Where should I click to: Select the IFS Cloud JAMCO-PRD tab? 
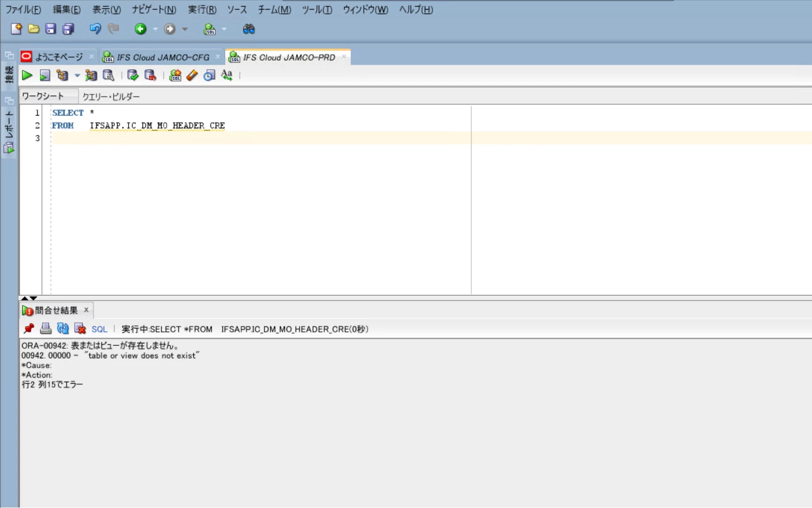(x=289, y=57)
